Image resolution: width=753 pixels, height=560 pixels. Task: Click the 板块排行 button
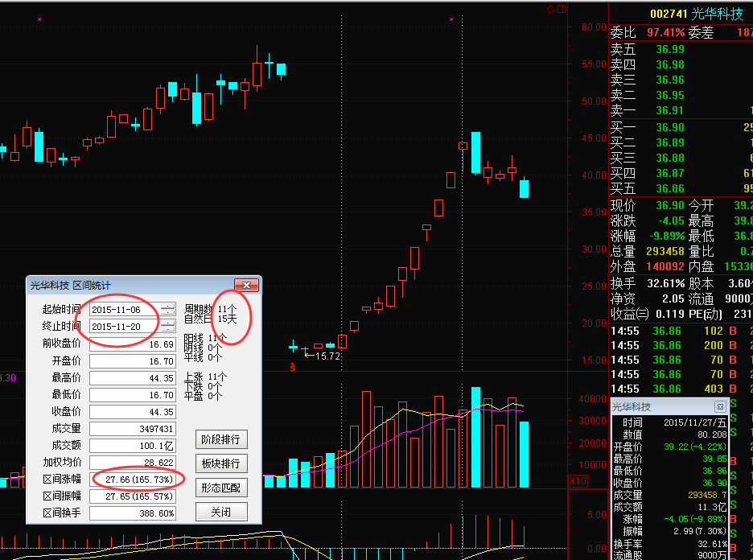(x=221, y=463)
